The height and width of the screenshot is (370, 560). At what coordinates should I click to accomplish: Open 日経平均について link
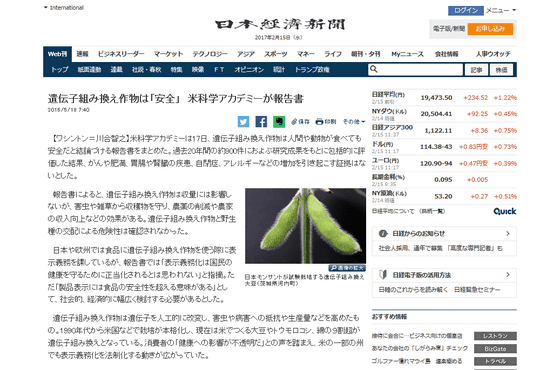tap(393, 211)
